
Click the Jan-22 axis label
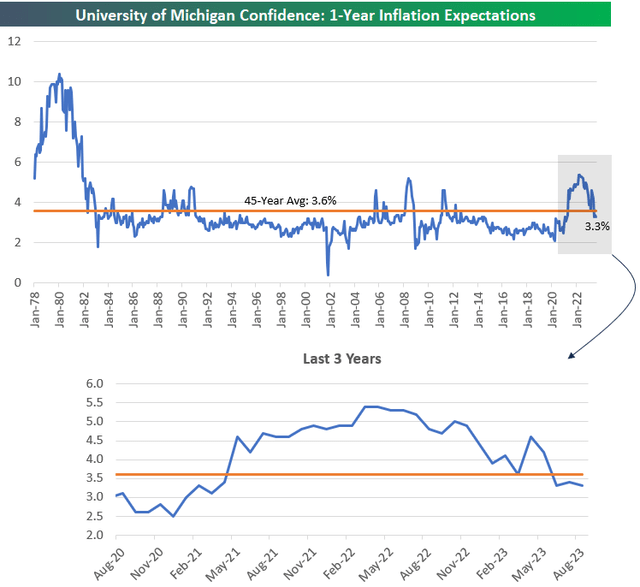coord(577,309)
